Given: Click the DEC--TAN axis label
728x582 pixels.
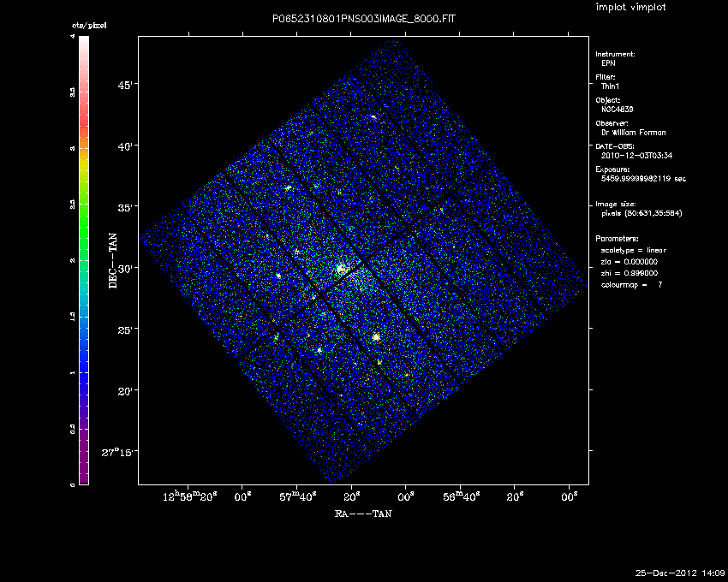Looking at the screenshot, I should pyautogui.click(x=112, y=259).
